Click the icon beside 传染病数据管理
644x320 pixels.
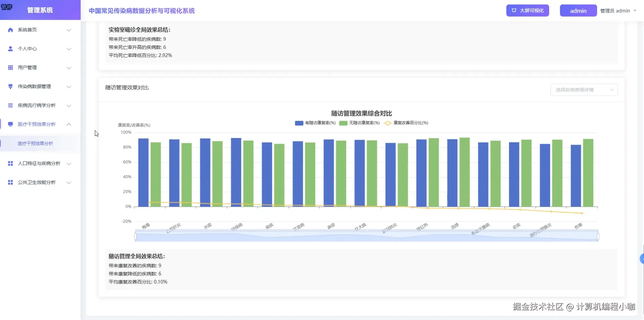(11, 86)
